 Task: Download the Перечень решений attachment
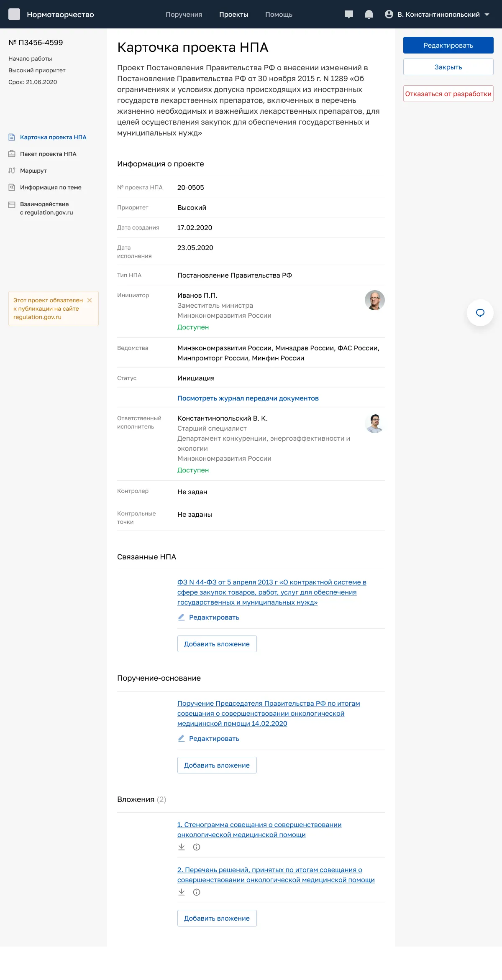[x=182, y=892]
